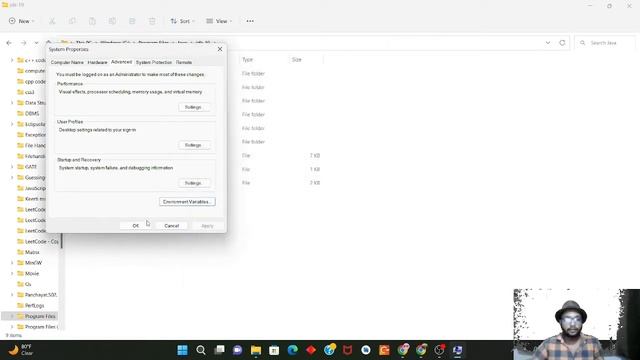
Task: Click Cancel in System Properties
Action: point(171,226)
